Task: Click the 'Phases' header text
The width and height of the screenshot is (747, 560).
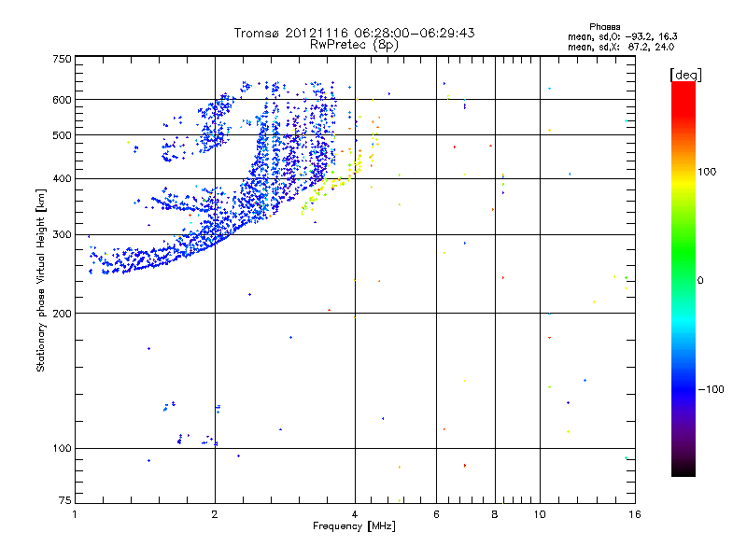Action: (x=604, y=27)
